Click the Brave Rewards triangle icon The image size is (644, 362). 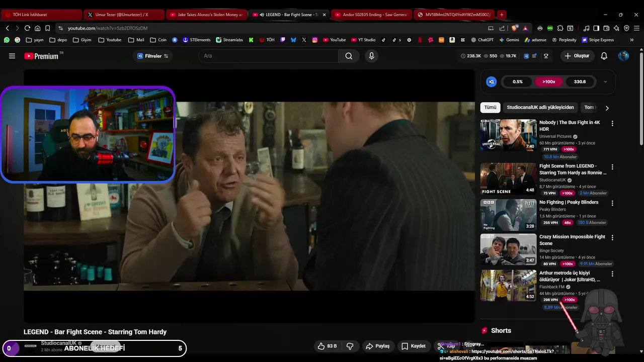point(525,28)
